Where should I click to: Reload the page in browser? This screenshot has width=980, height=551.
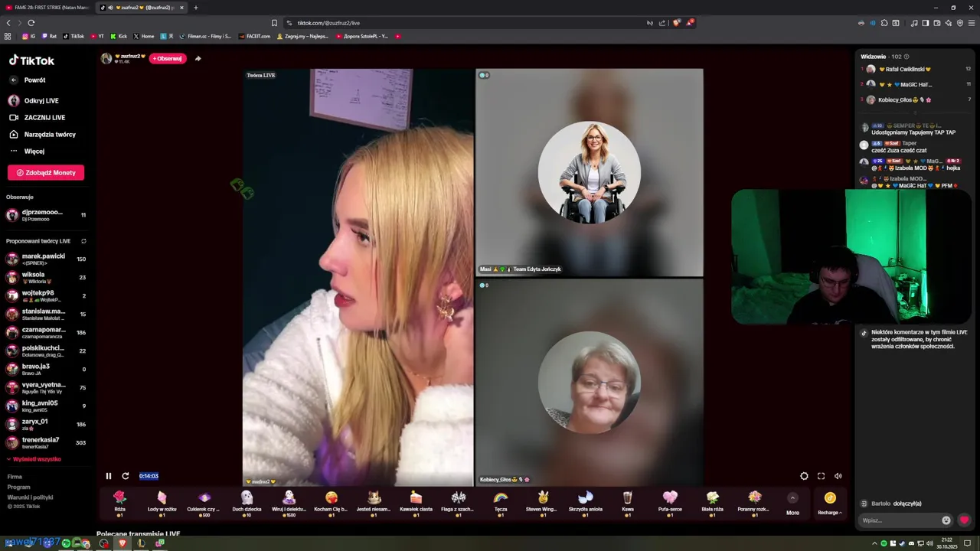[31, 23]
